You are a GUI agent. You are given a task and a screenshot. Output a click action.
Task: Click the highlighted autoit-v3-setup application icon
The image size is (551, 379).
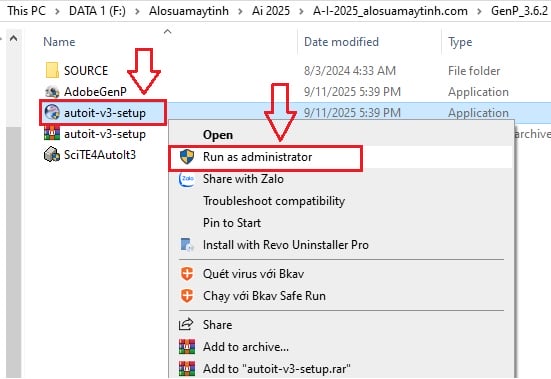(52, 112)
